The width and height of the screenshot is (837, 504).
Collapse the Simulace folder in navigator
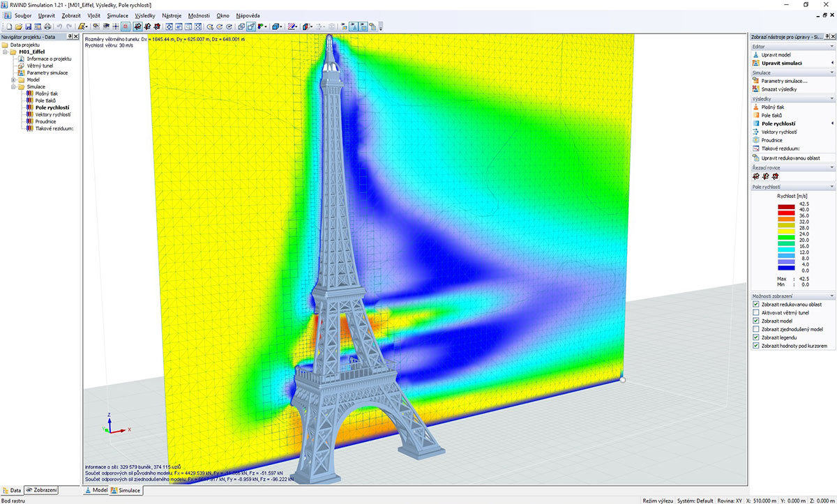click(13, 86)
